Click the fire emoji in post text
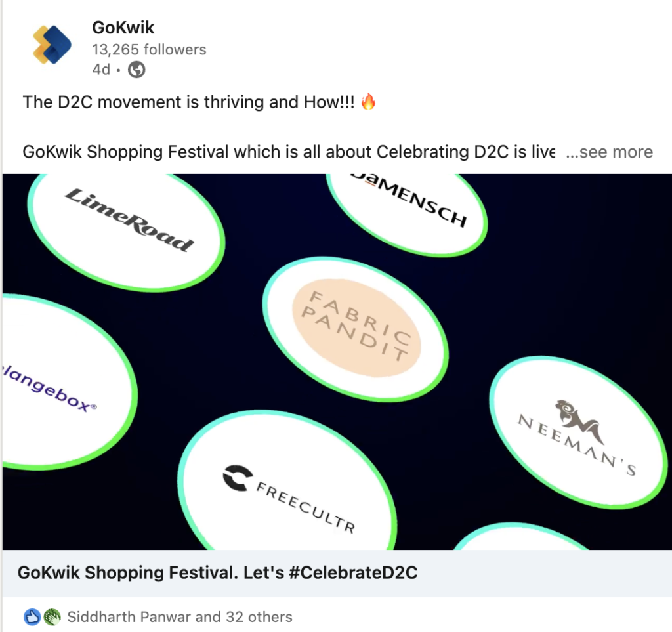This screenshot has width=672, height=632. [x=369, y=102]
